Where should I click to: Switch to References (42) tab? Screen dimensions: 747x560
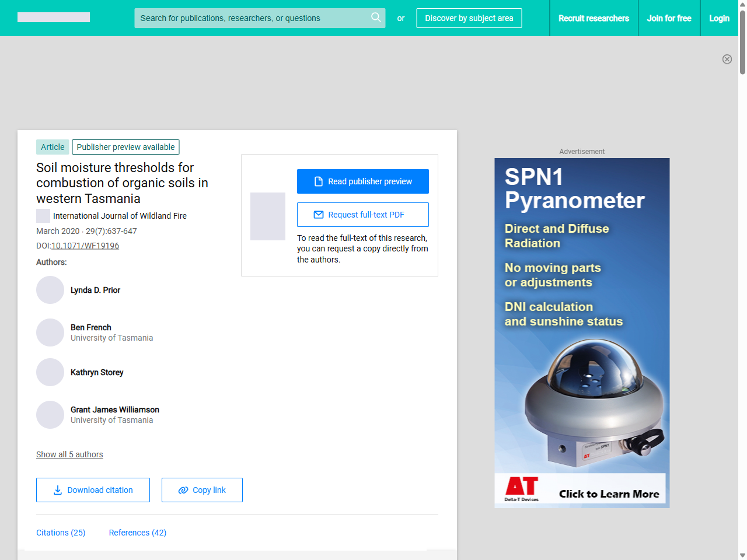[x=138, y=533]
